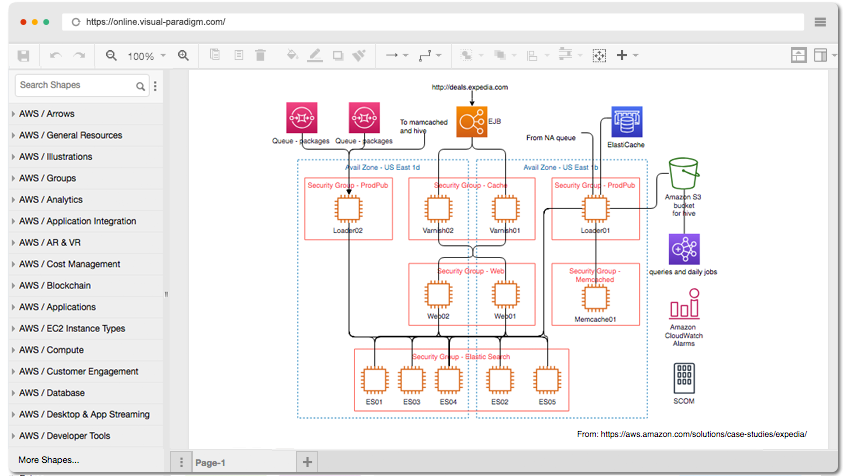This screenshot has width=848, height=476.
Task: Click the Fit Page icon
Action: [x=599, y=55]
